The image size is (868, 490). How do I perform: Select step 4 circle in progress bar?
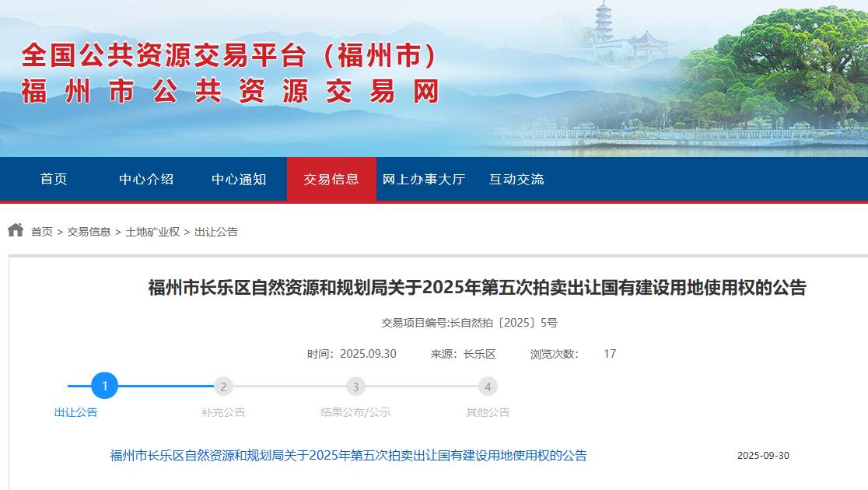point(488,387)
